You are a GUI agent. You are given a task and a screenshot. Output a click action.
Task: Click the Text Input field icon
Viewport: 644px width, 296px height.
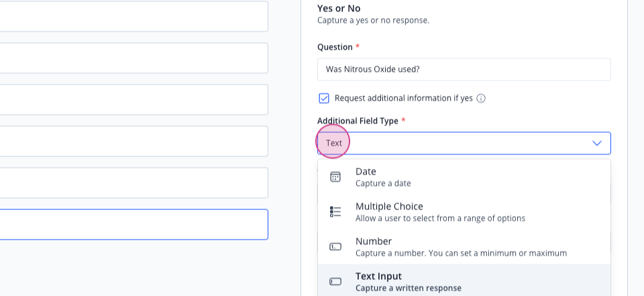tap(335, 282)
